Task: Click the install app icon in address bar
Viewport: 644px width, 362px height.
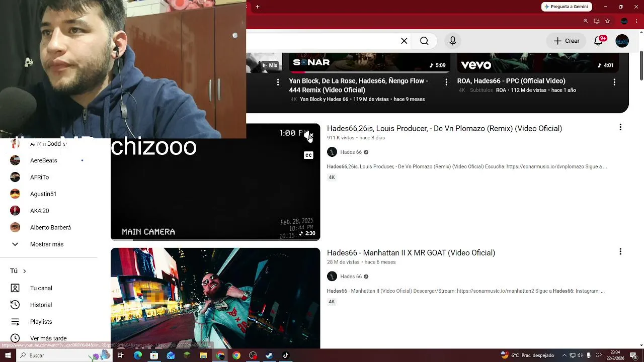Action: [x=597, y=21]
